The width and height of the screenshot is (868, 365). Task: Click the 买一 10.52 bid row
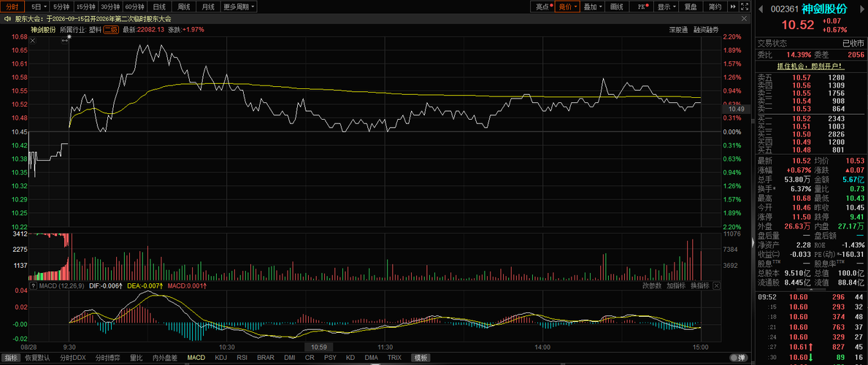[810, 118]
